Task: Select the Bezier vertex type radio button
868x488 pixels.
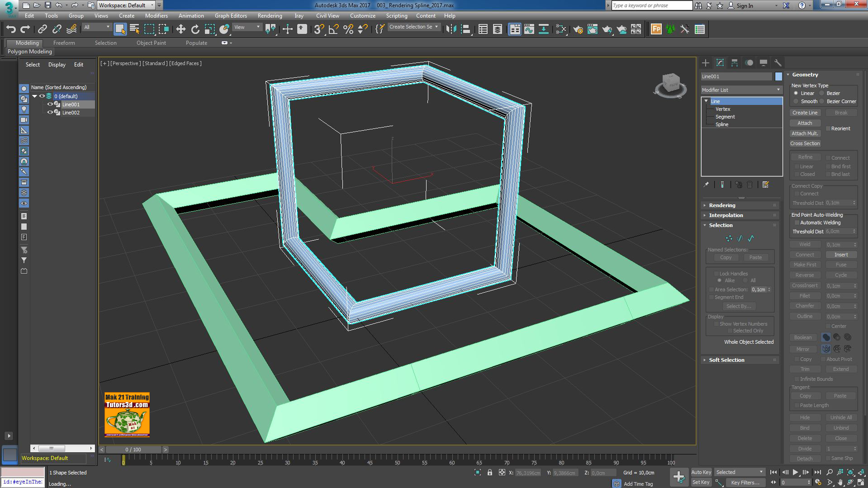Action: point(822,93)
